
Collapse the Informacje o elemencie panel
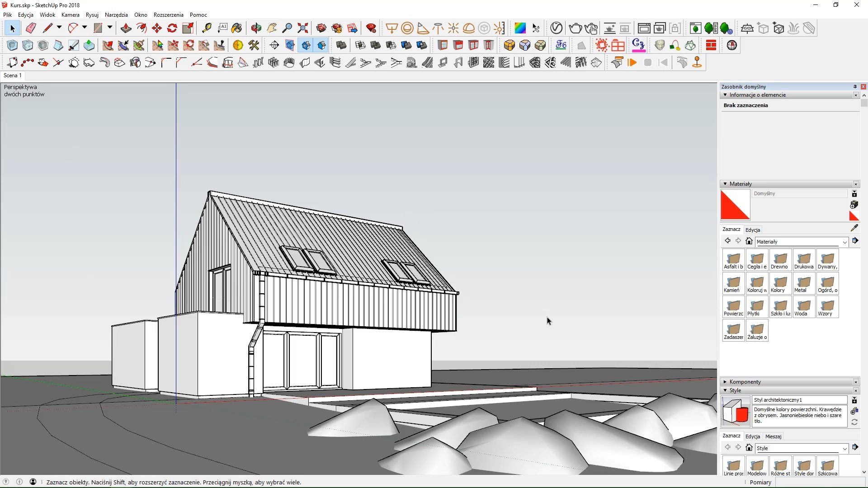[x=725, y=95]
